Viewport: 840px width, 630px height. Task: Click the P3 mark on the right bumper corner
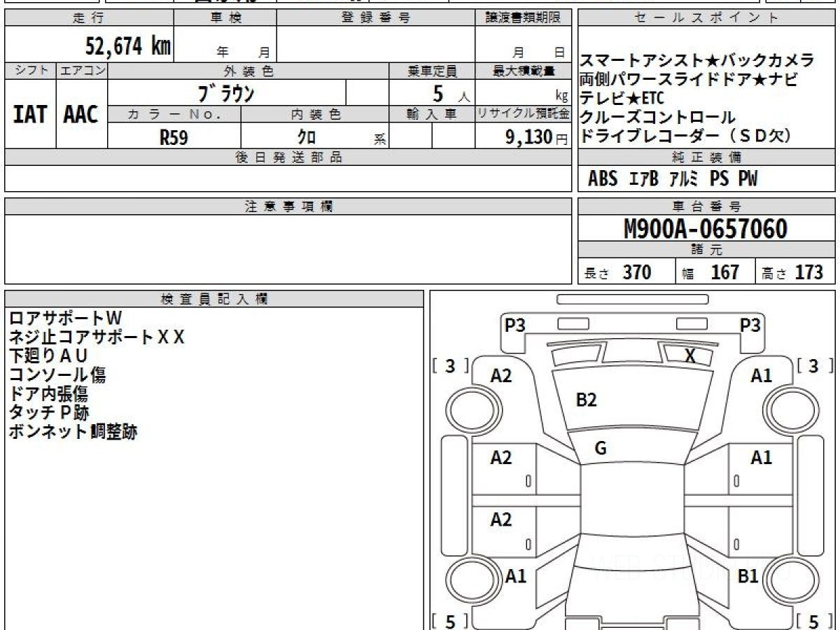pyautogui.click(x=750, y=325)
